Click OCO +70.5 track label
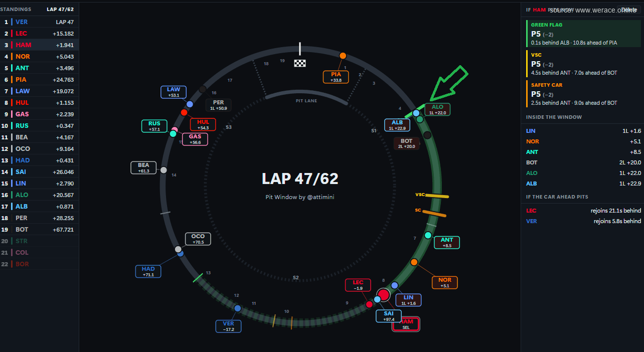This screenshot has width=644, height=352. pos(198,239)
